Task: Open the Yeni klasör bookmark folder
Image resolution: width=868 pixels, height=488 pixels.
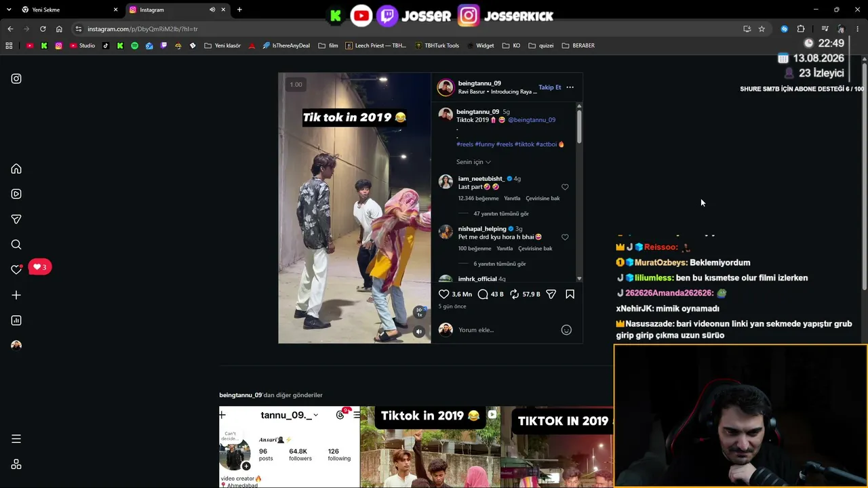Action: click(x=222, y=45)
